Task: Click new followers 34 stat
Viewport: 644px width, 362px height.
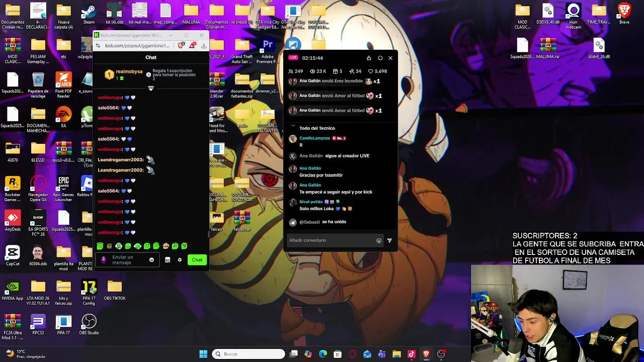Action: pos(355,71)
